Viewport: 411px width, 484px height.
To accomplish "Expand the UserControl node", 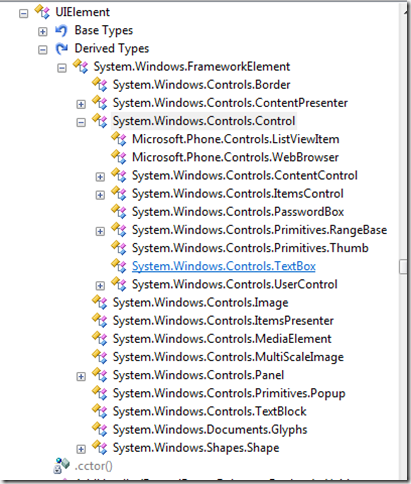I will click(100, 286).
